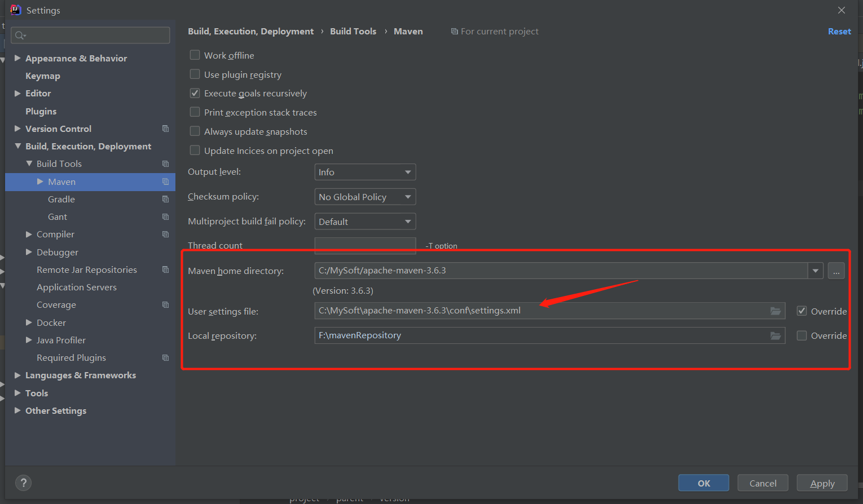Image resolution: width=863 pixels, height=504 pixels.
Task: Click the IntelliJ icon in the title bar
Action: click(15, 10)
